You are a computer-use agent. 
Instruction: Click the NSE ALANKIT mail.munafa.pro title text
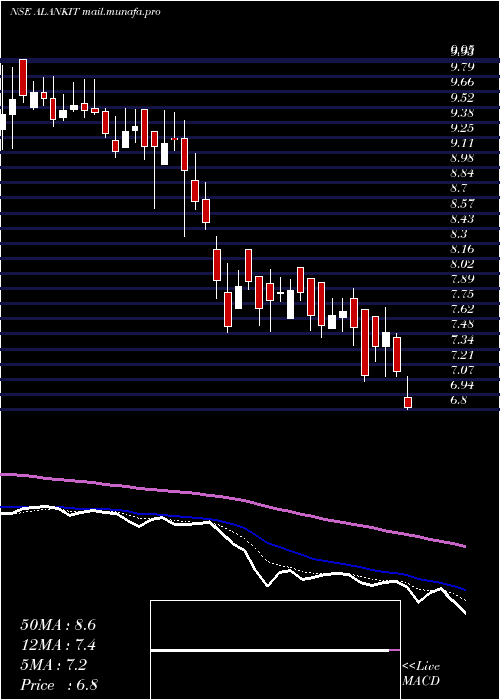click(85, 12)
